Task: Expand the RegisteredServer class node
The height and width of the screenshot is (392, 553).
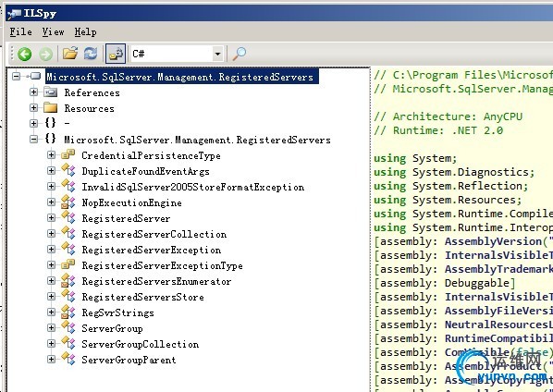Action: 52,218
